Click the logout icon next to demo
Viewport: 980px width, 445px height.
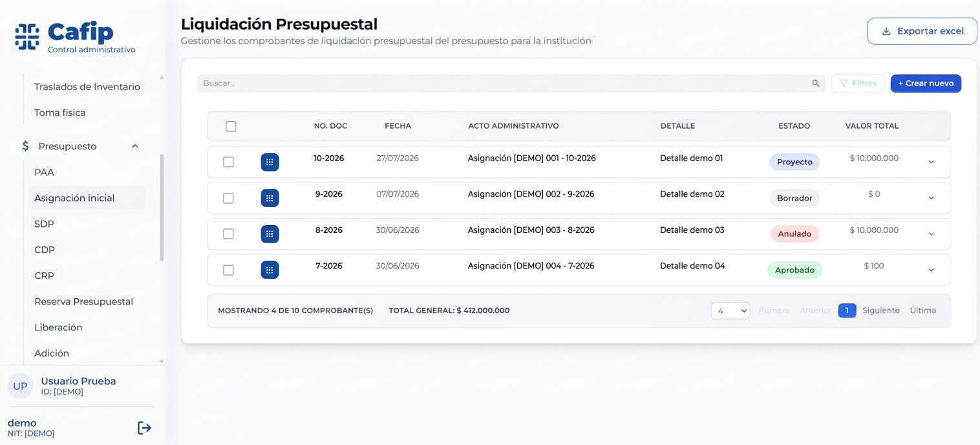tap(144, 428)
